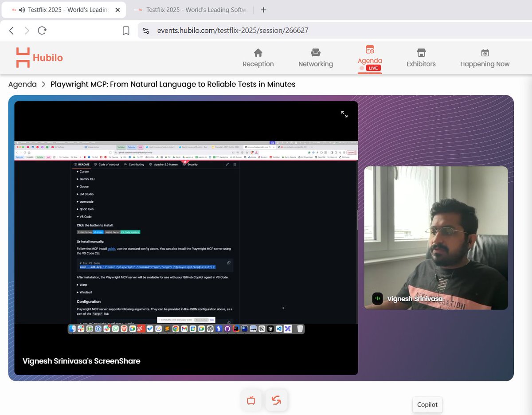Viewport: 532px width, 415px height.
Task: Click the Vignesh Srinivasa's ScreenShare label
Action: [x=82, y=361]
